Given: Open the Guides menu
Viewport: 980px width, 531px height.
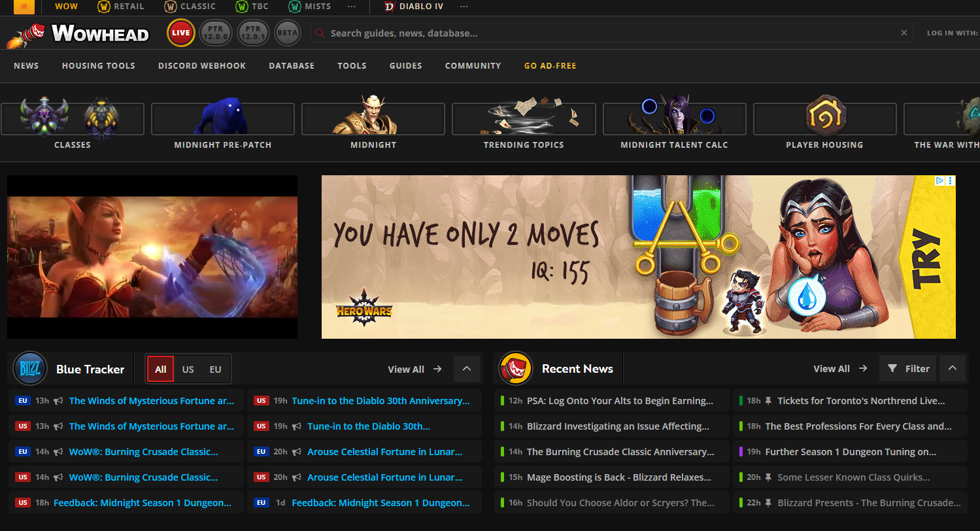Looking at the screenshot, I should pos(406,66).
